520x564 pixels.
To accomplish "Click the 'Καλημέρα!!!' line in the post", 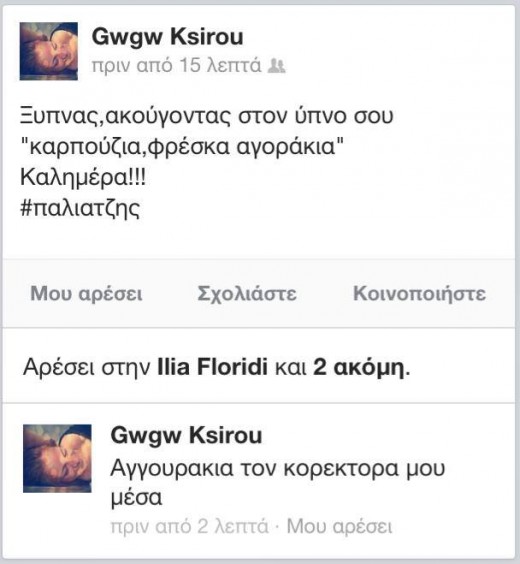I will [83, 178].
